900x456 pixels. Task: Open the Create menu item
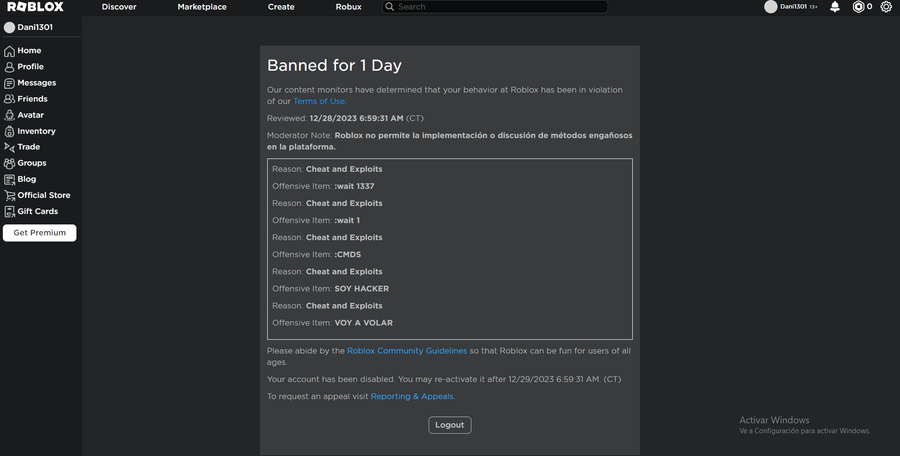[281, 7]
